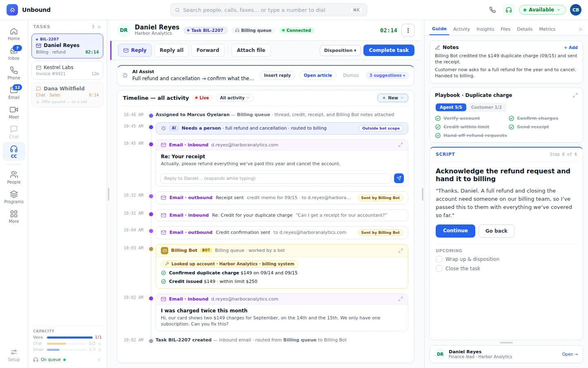This screenshot has width=588, height=368.
Task: Select the Close the task step
Action: pos(458,269)
